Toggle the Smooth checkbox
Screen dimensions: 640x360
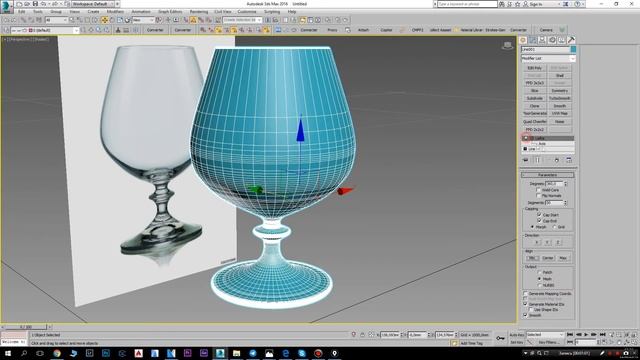tap(525, 315)
